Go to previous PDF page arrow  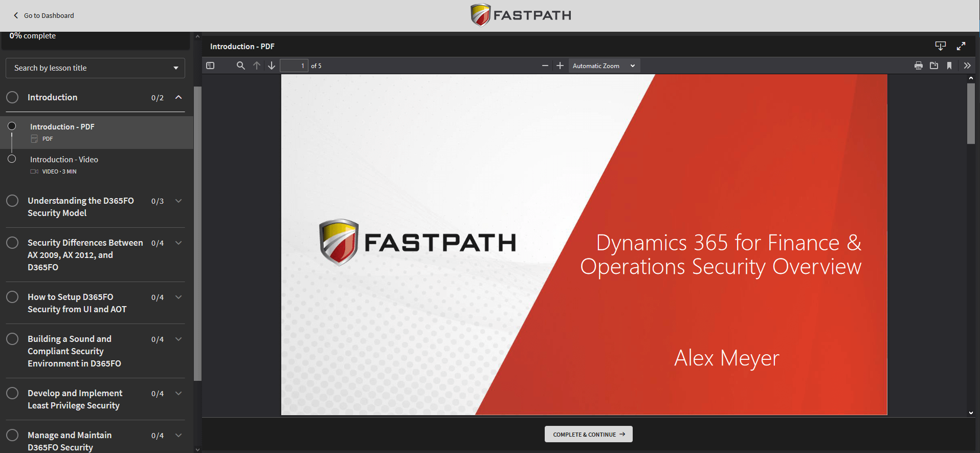[257, 66]
